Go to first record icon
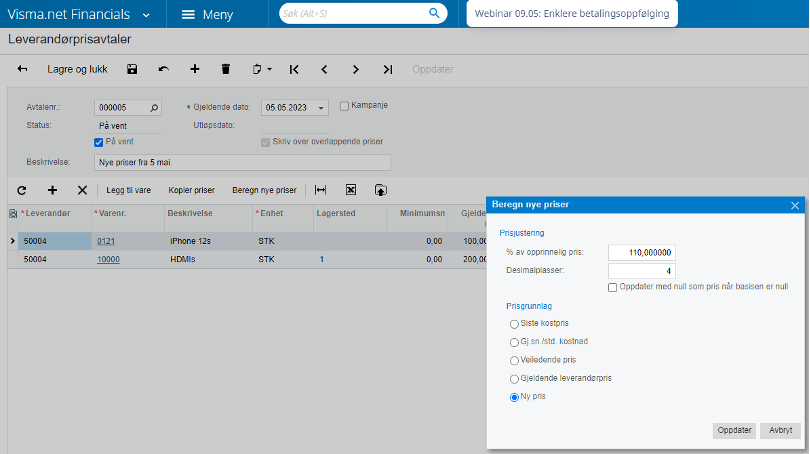This screenshot has width=810, height=454. tap(294, 69)
